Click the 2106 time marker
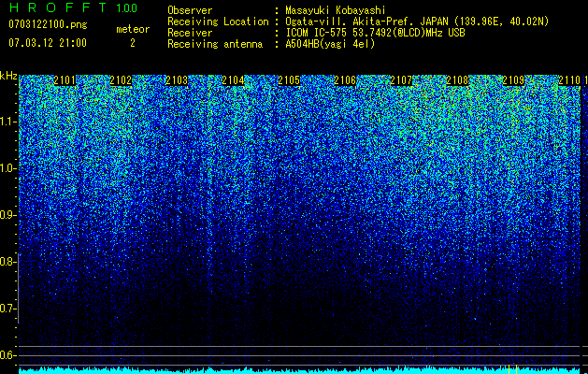The image size is (588, 374). 345,80
